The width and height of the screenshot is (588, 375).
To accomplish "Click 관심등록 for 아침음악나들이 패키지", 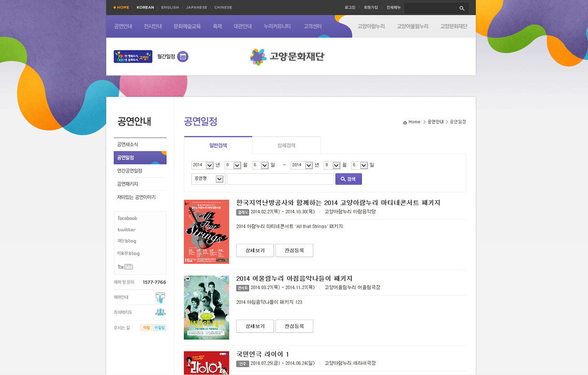I will [294, 326].
